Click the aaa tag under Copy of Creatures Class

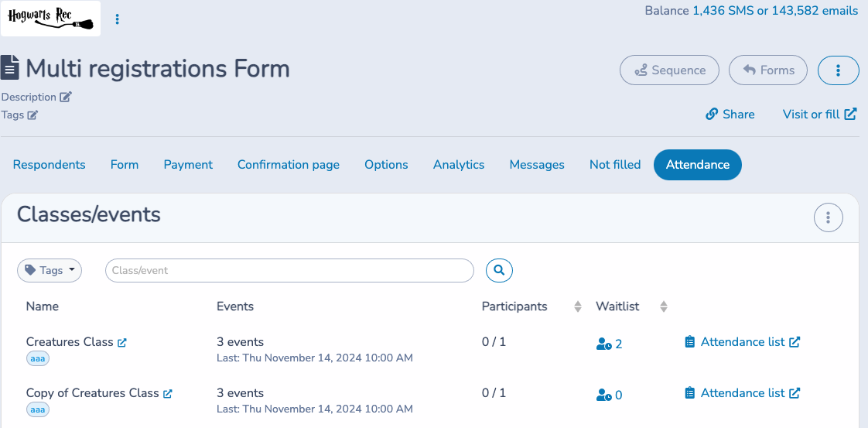point(38,409)
